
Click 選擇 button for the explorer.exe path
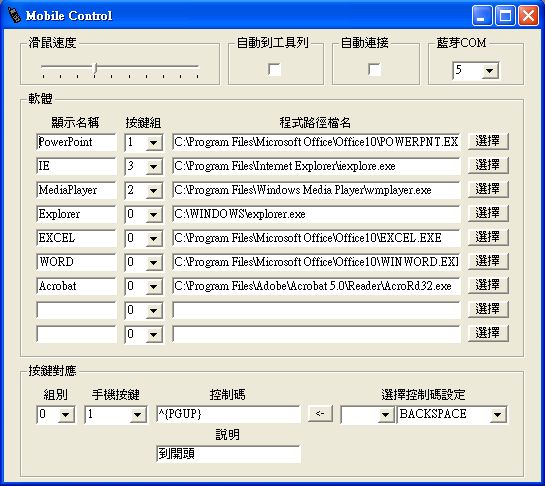click(488, 213)
